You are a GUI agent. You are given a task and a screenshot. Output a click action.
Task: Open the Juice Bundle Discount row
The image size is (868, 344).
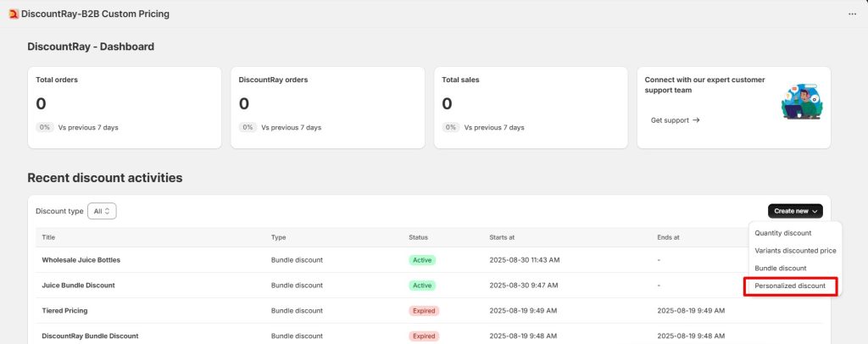click(78, 286)
